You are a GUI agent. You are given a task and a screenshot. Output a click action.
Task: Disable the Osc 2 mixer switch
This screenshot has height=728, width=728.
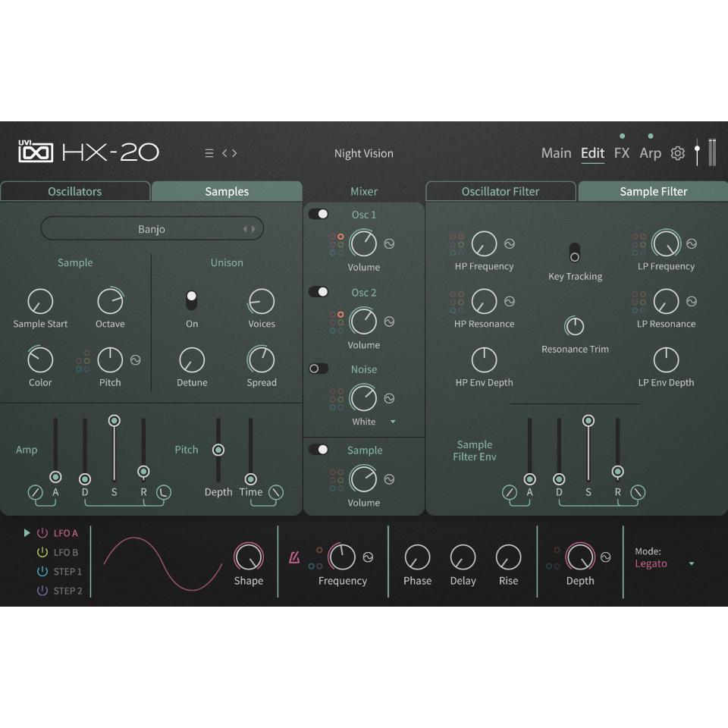(318, 291)
